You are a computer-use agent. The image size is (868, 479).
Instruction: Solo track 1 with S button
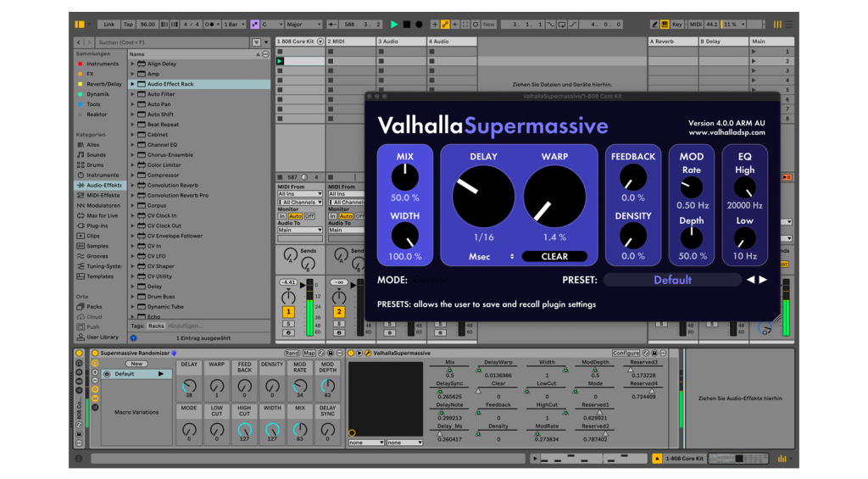(x=288, y=324)
